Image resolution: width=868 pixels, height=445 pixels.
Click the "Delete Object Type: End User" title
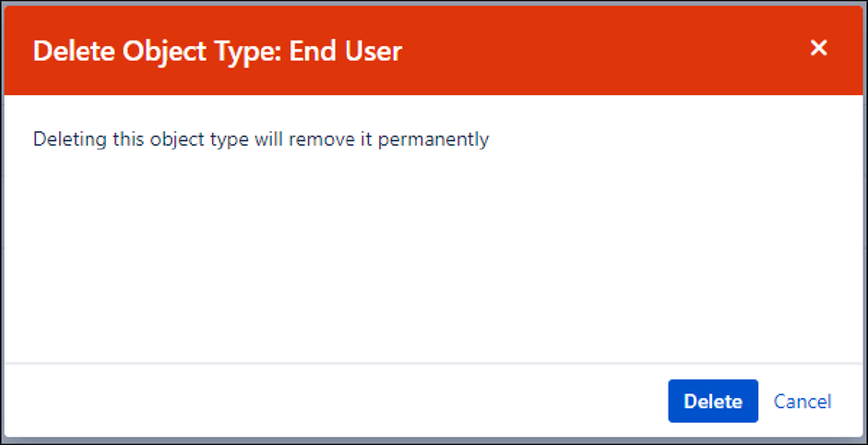click(218, 51)
